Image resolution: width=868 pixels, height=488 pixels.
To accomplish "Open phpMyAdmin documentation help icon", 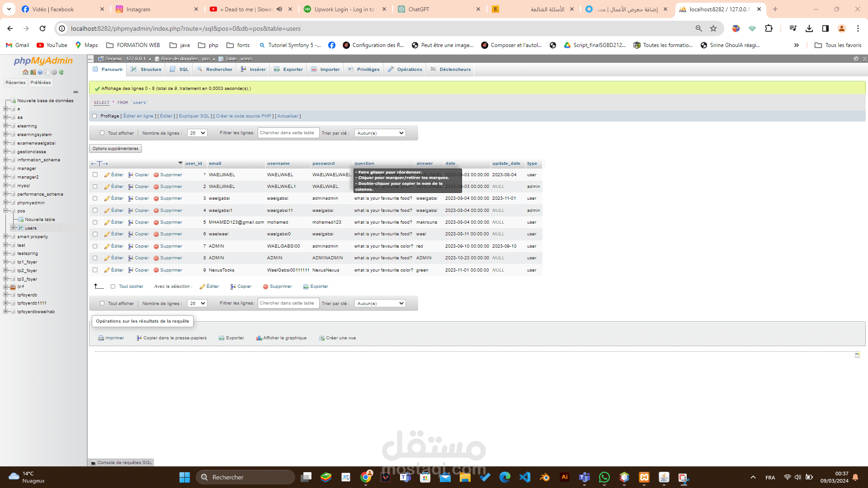I will coord(40,72).
